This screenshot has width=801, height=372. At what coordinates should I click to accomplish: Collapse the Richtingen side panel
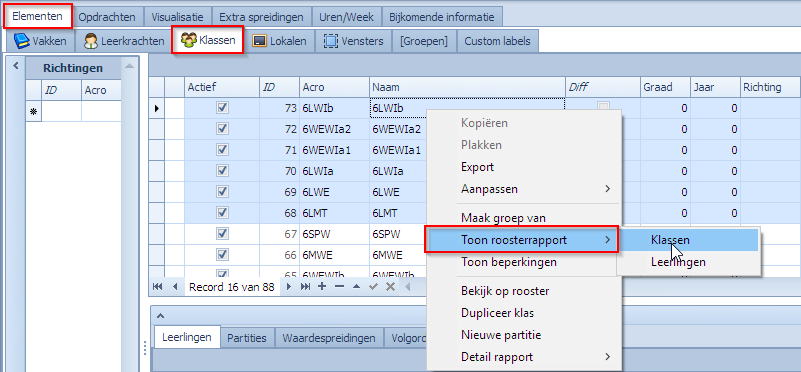[x=15, y=65]
